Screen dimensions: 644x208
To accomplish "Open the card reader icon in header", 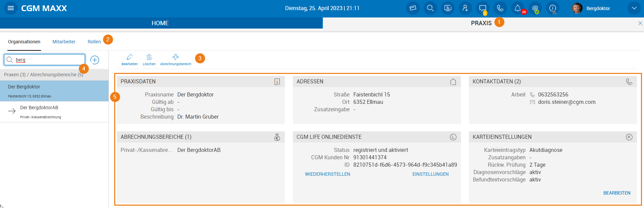I will pos(413,8).
